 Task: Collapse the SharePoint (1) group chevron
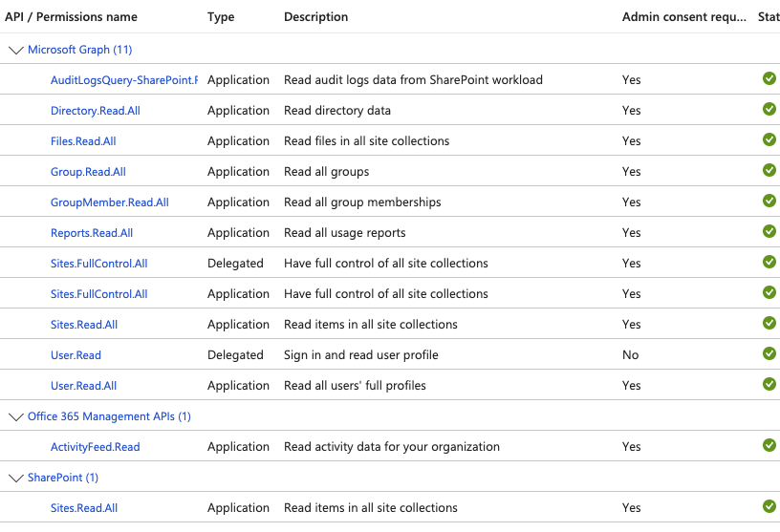tap(16, 479)
